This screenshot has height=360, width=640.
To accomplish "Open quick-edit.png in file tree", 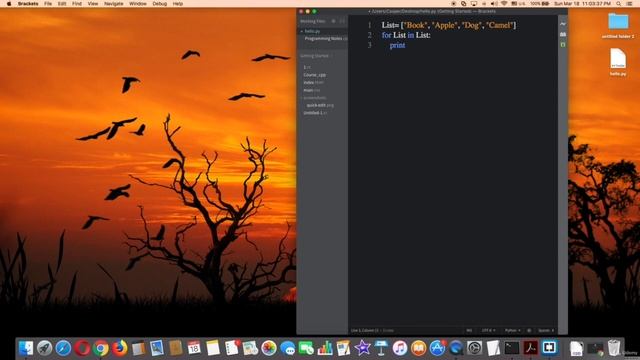I will tap(320, 105).
